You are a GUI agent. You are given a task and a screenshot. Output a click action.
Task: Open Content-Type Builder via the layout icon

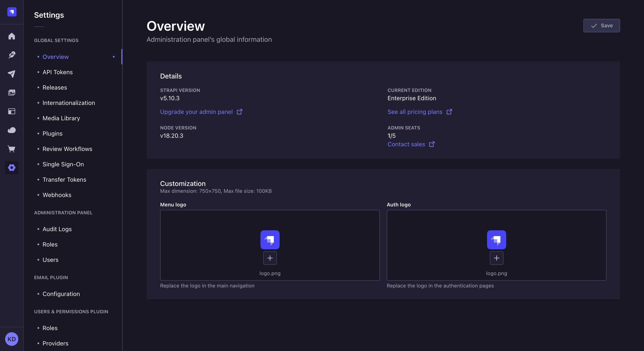click(x=12, y=111)
